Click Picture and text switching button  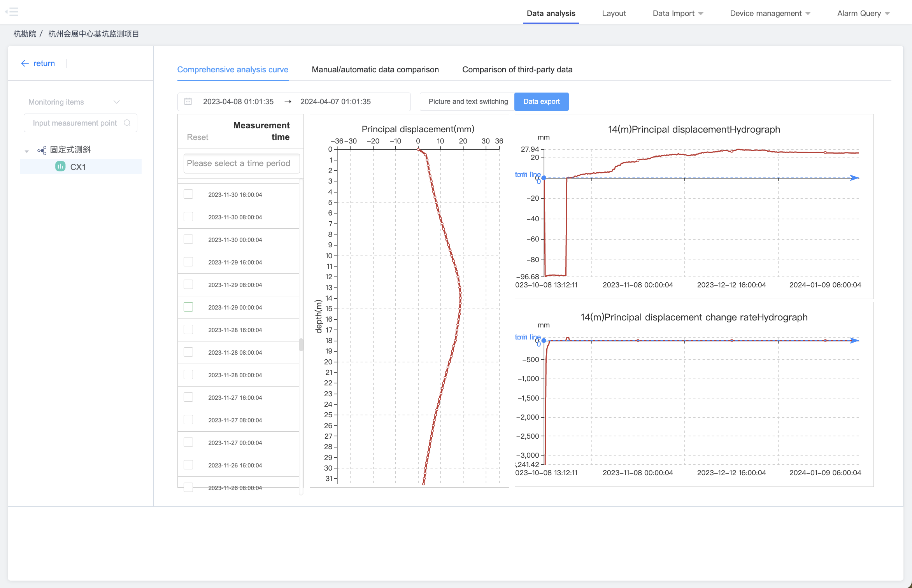click(468, 101)
